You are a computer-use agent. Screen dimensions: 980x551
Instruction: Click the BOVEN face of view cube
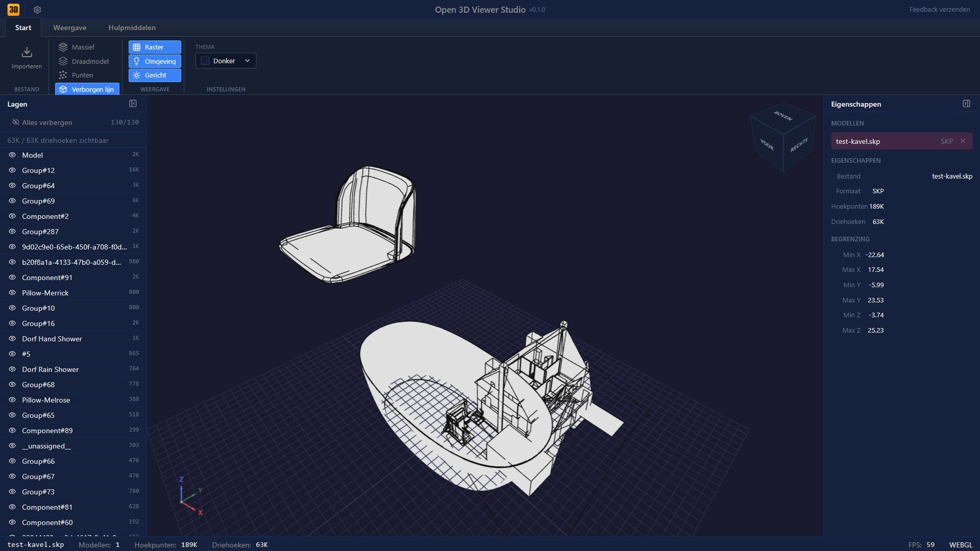783,116
